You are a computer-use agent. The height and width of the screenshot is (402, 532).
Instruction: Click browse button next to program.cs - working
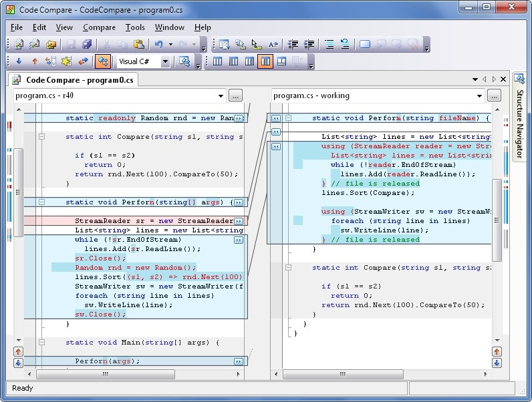point(494,95)
